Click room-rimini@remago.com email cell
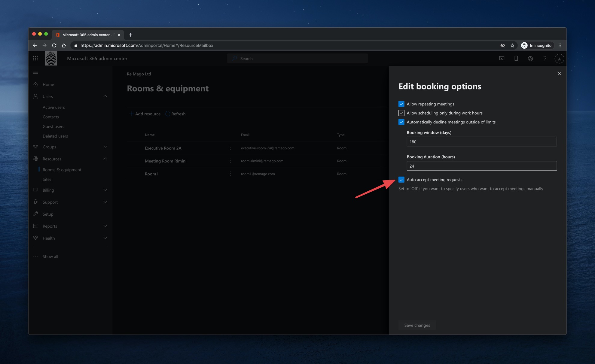This screenshot has width=595, height=364. point(262,161)
